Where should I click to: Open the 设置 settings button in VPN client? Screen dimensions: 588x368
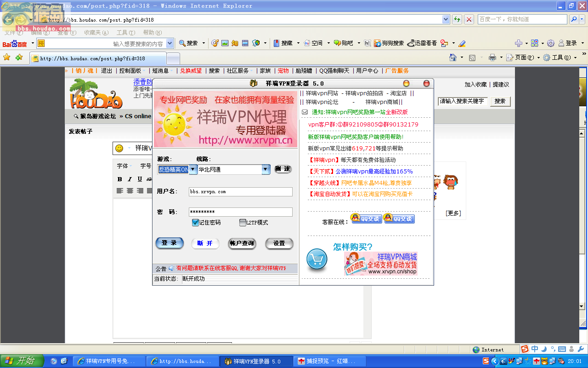pos(279,243)
